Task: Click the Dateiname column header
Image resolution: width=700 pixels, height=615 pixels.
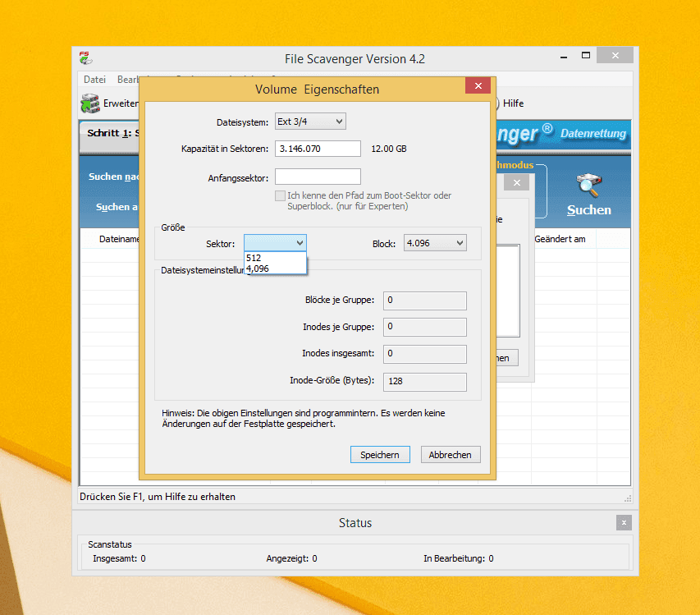Action: click(x=119, y=239)
